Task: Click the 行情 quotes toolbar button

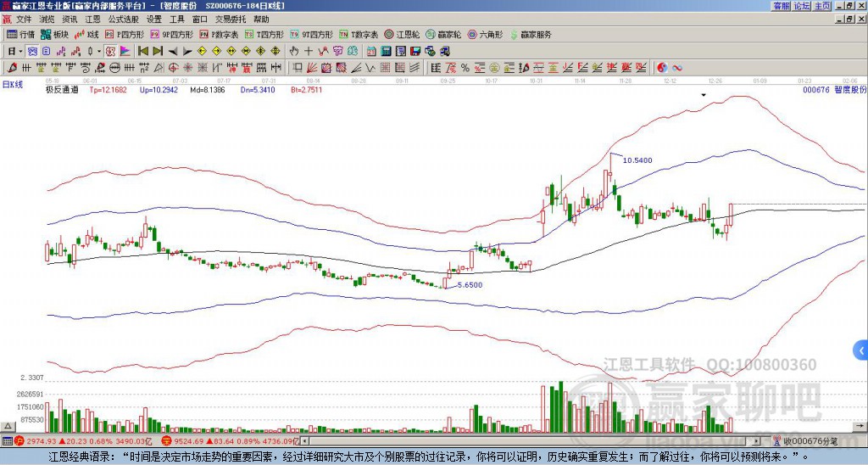Action: pyautogui.click(x=21, y=34)
